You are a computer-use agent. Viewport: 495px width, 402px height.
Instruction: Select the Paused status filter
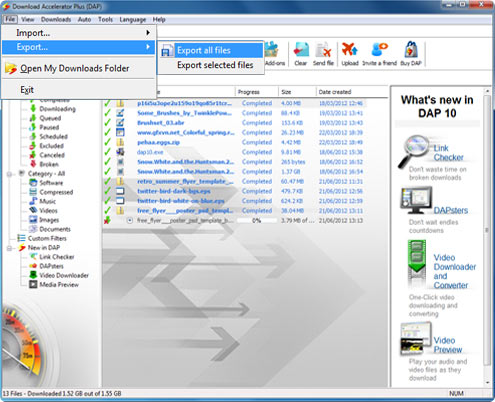point(44,127)
